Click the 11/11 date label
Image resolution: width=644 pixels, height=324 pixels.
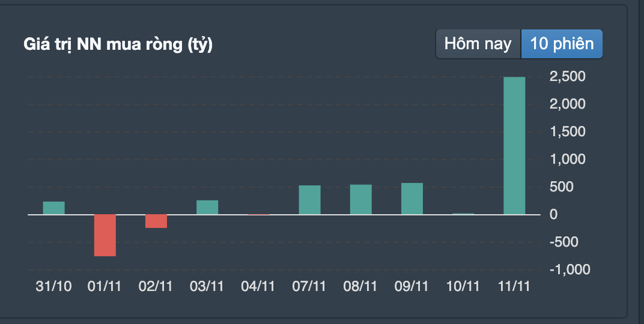tap(514, 286)
